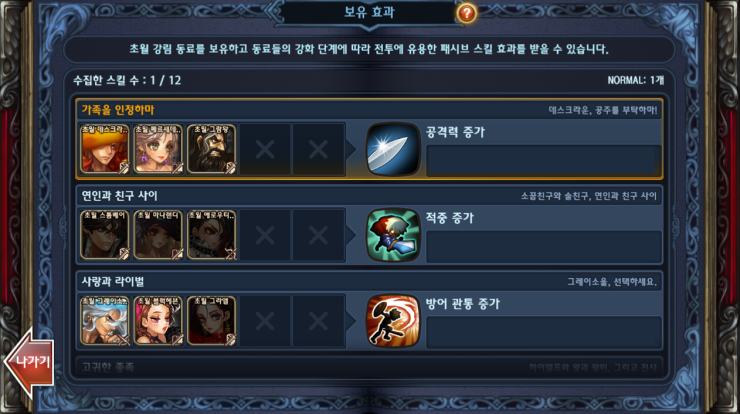Select the 연인과 친구 사이 row title
The width and height of the screenshot is (740, 414).
[x=119, y=196]
